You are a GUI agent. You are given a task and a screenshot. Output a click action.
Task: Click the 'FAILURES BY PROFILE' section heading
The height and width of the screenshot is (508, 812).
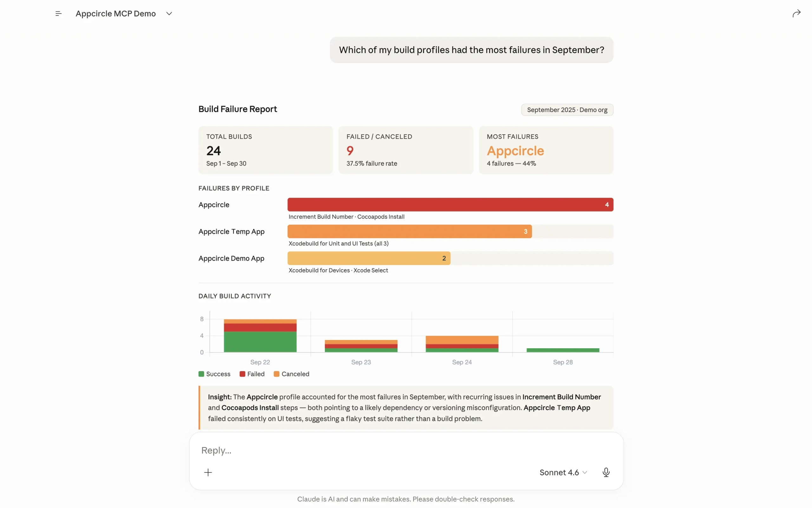pyautogui.click(x=234, y=188)
